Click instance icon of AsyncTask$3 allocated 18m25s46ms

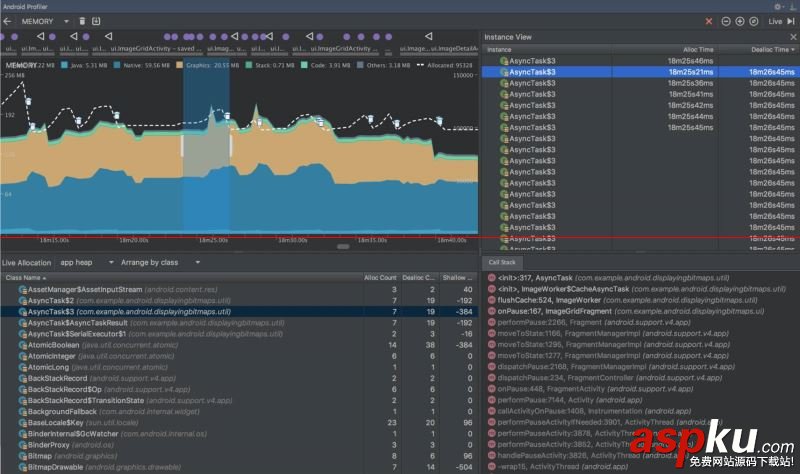(504, 61)
